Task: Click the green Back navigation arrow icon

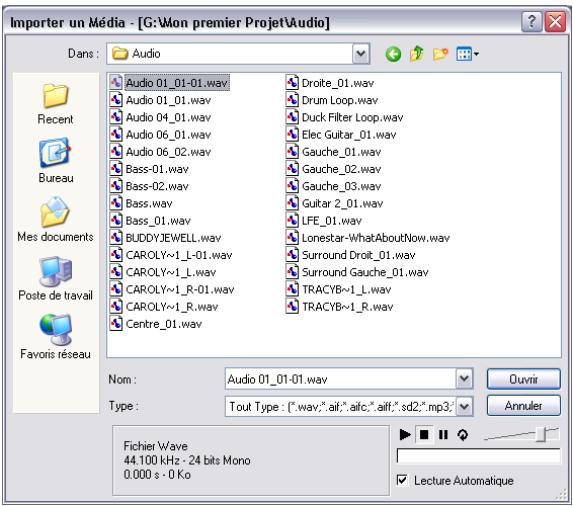Action: 393,54
